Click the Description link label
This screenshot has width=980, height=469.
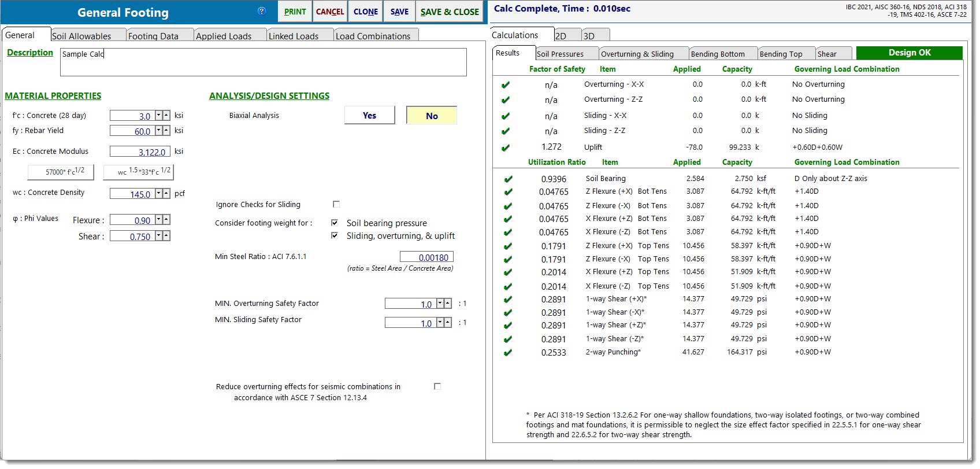tap(30, 53)
